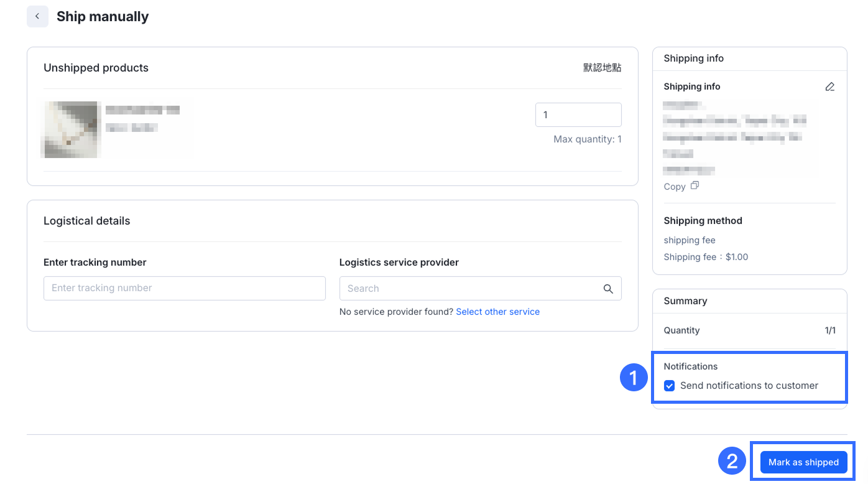
Task: Click the Copy text under shipping address
Action: point(674,187)
